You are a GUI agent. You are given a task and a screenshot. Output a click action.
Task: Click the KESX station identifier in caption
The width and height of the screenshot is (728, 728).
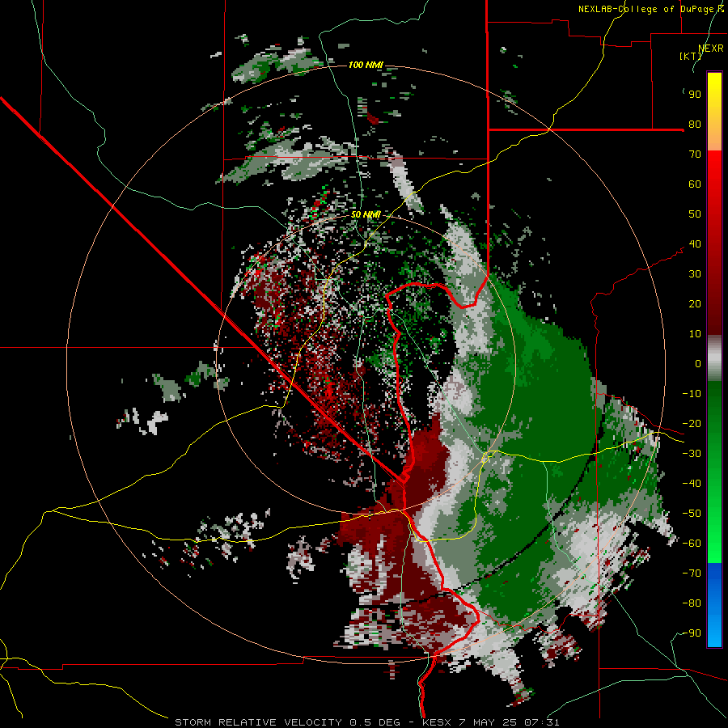437,722
